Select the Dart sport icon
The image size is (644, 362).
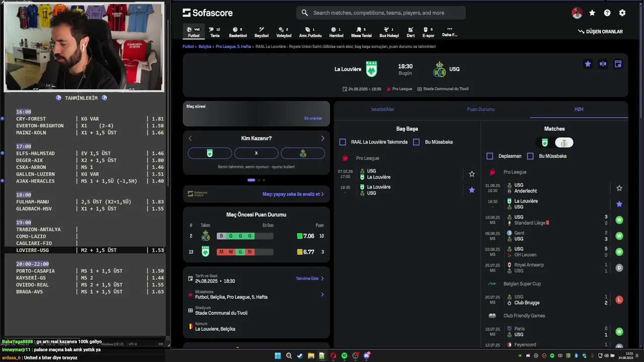411,32
